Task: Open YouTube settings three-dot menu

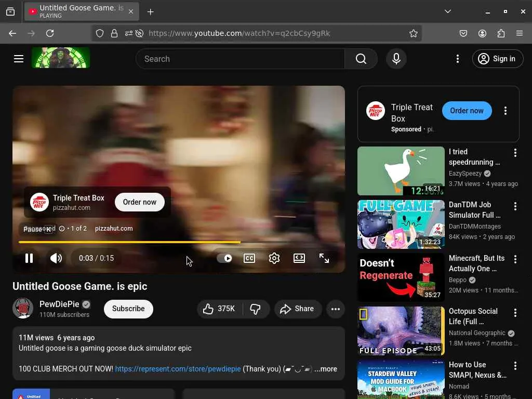Action: click(x=457, y=59)
